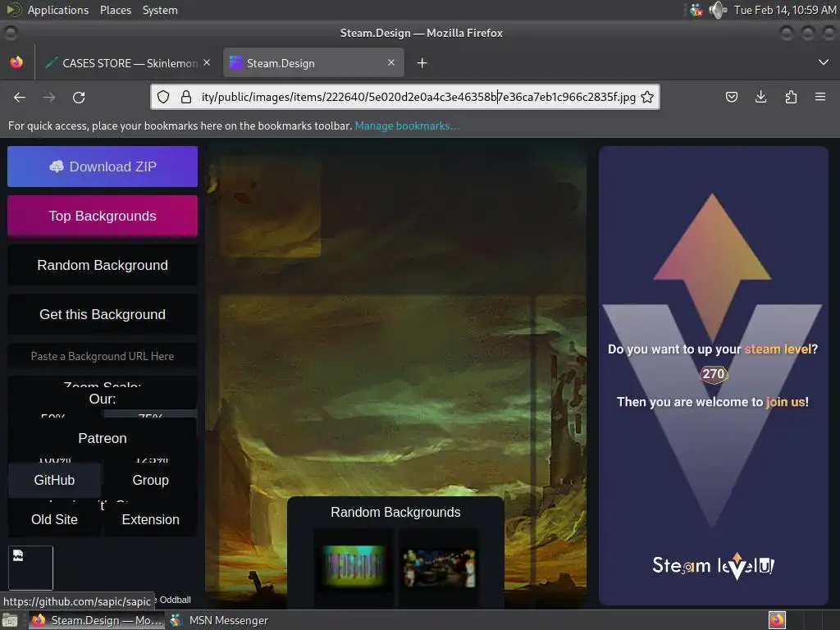Click the browser forward arrow
The height and width of the screenshot is (630, 840).
(49, 97)
